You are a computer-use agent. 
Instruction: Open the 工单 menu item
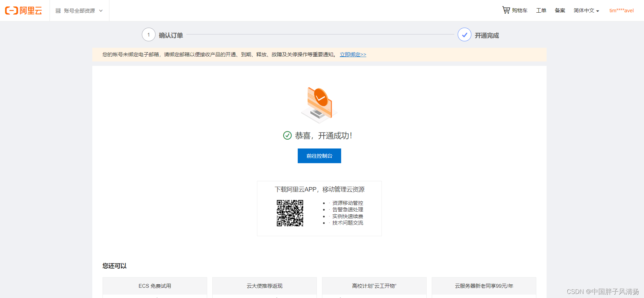[x=541, y=11]
